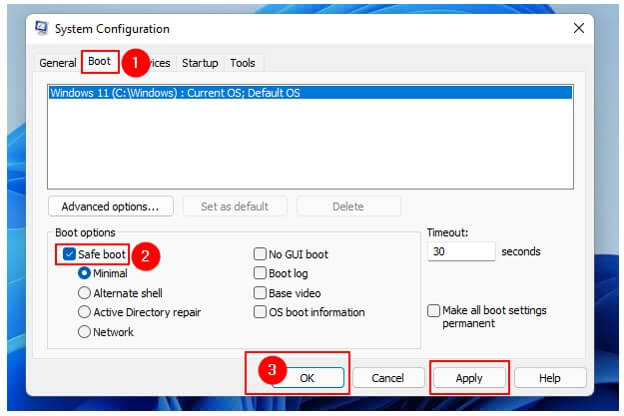
Task: Close the System Configuration window
Action: point(579,28)
